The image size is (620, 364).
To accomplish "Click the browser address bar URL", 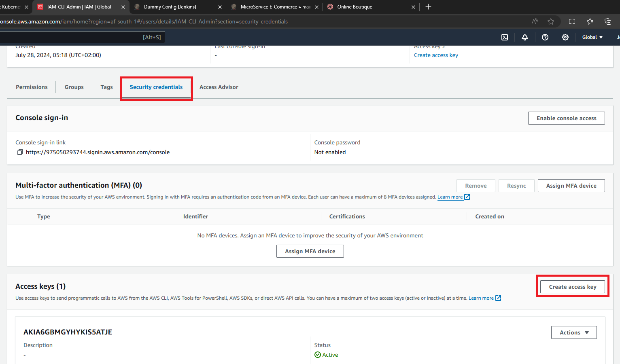I will point(144,21).
